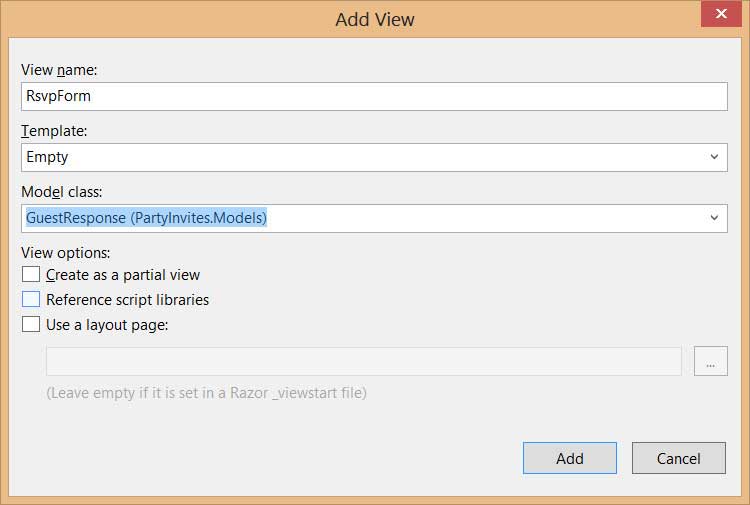Viewport: 750px width, 505px height.
Task: Close the Add View dialog using X
Action: click(721, 14)
